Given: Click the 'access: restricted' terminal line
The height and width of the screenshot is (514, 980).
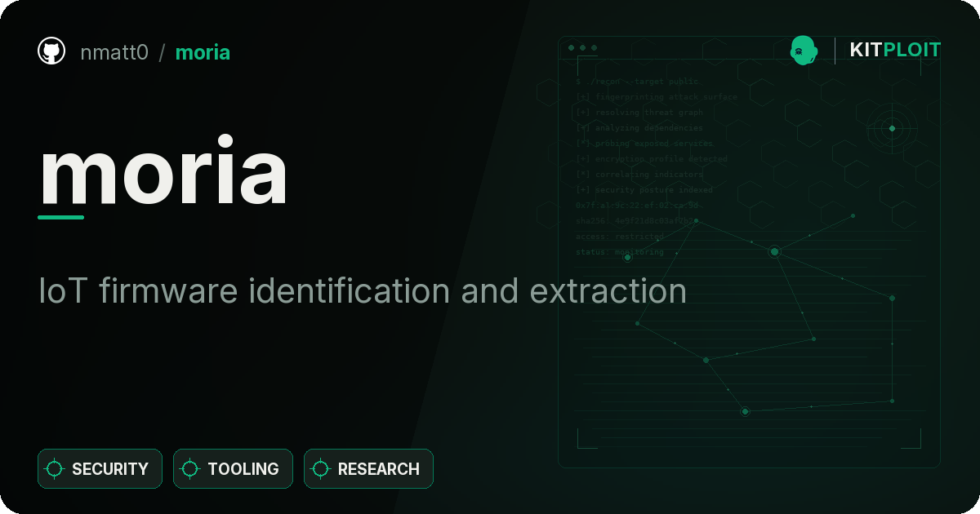Looking at the screenshot, I should coord(620,237).
